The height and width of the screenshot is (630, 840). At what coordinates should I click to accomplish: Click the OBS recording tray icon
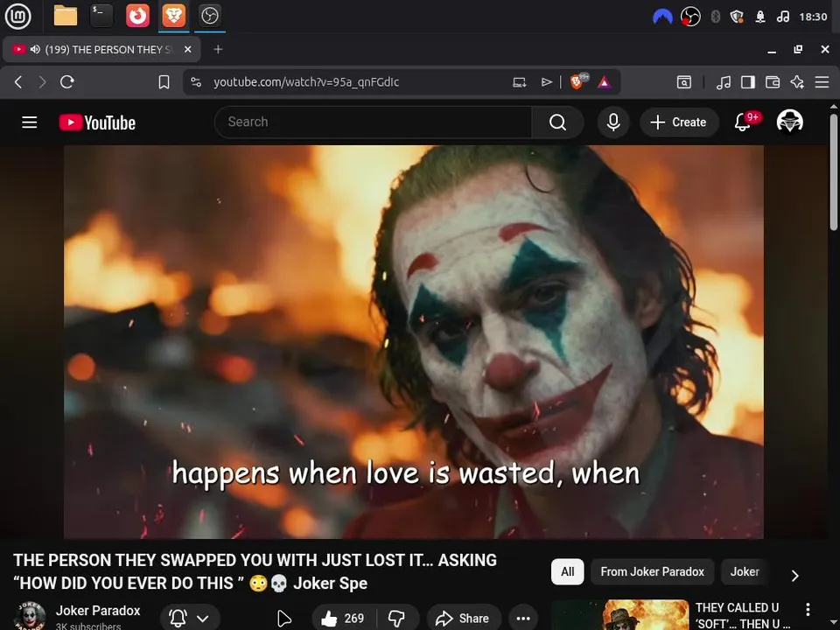coord(690,17)
